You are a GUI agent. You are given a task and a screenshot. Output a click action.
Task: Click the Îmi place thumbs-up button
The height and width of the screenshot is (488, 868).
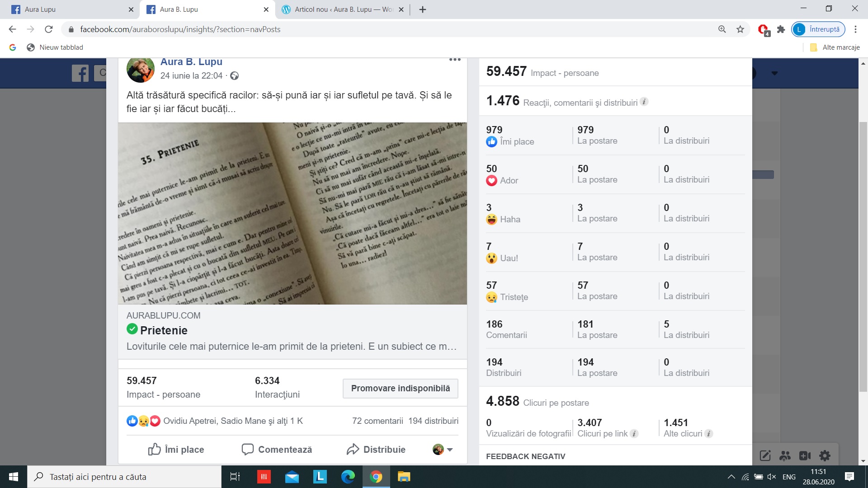click(x=176, y=449)
